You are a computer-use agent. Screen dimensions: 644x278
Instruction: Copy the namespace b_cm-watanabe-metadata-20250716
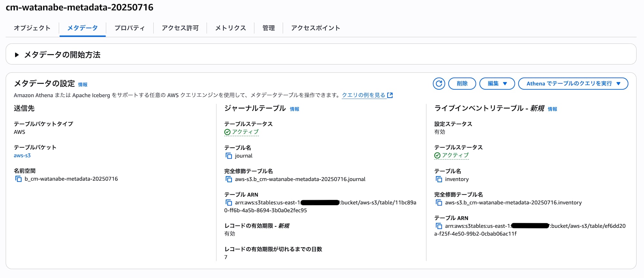coord(18,179)
